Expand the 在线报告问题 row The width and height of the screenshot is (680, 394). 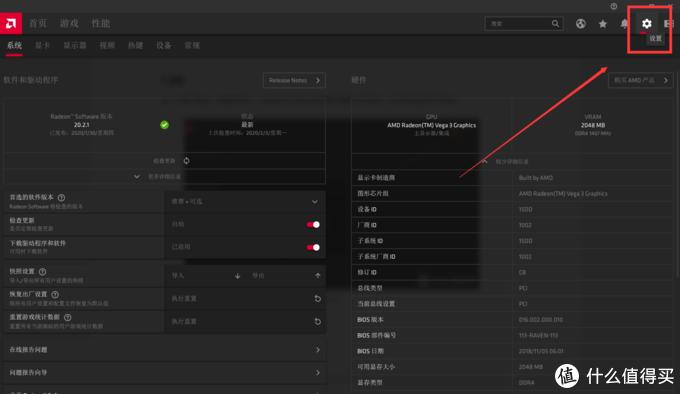pyautogui.click(x=164, y=350)
